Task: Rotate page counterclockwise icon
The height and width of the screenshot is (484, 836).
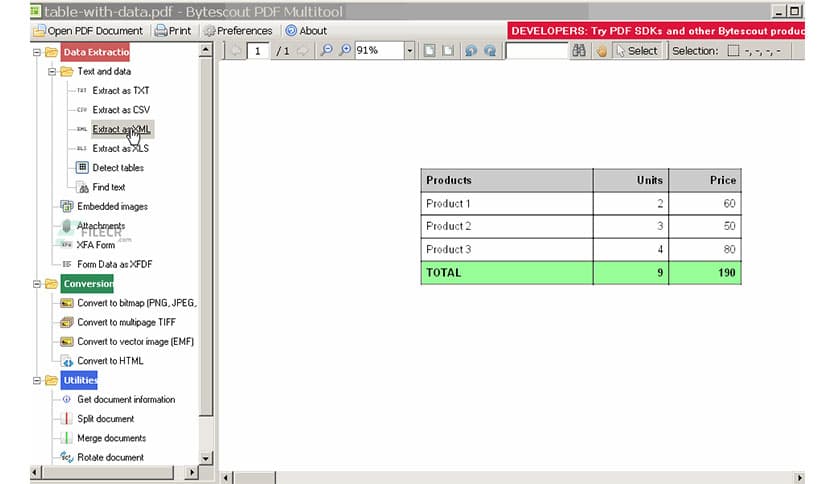Action: pos(471,51)
